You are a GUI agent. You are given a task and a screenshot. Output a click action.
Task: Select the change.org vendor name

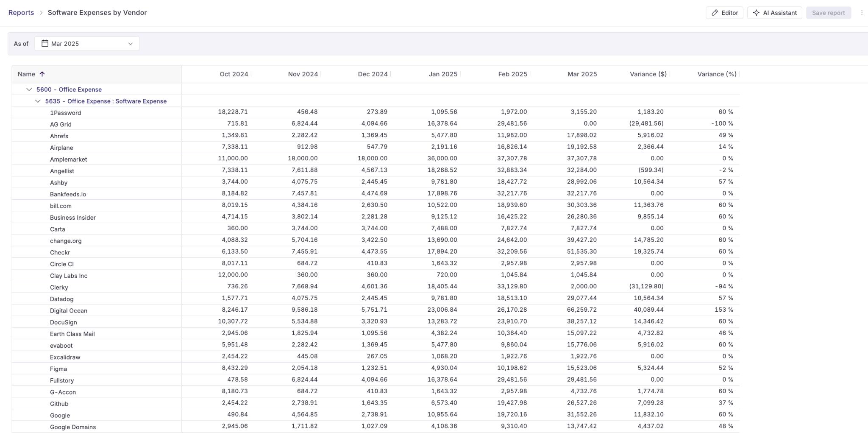click(x=66, y=241)
